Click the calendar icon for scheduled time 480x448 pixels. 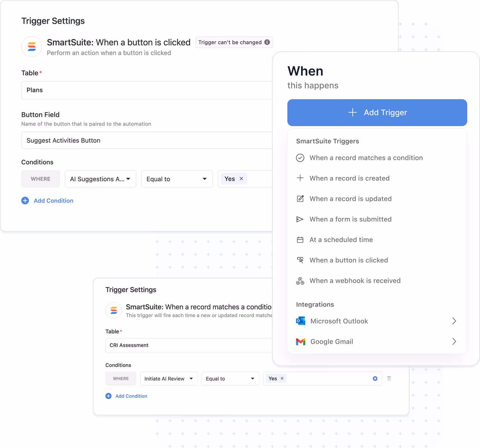(x=300, y=240)
